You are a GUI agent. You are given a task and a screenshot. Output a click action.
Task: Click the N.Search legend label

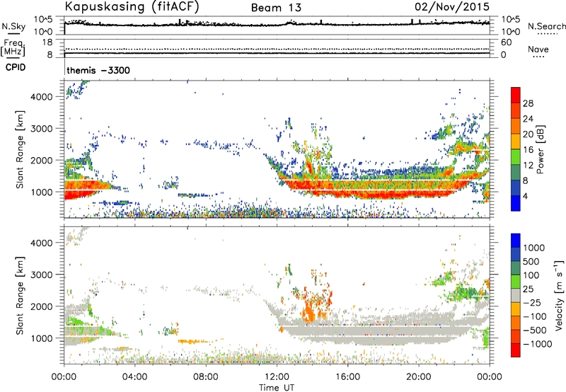click(x=546, y=26)
